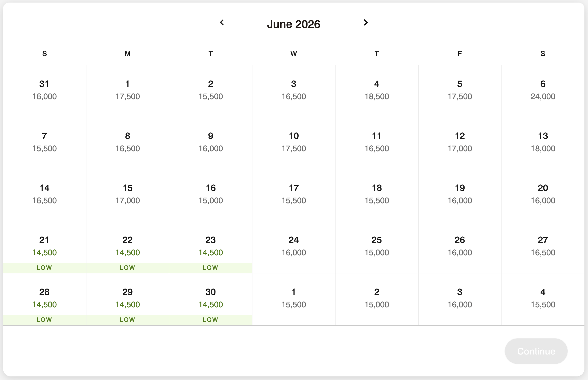Choose June 19 on the calendar

[460, 195]
